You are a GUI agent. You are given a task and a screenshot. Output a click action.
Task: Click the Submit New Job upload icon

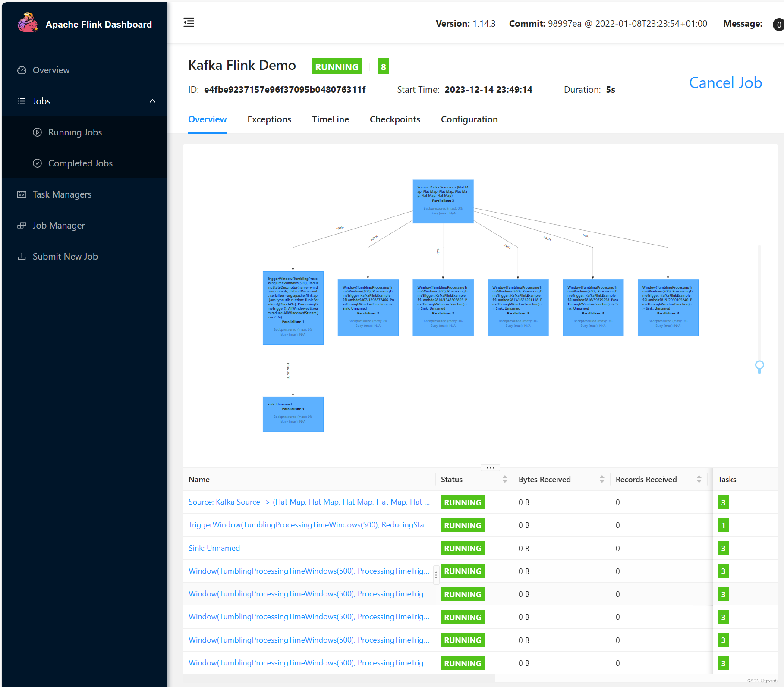[x=22, y=257]
